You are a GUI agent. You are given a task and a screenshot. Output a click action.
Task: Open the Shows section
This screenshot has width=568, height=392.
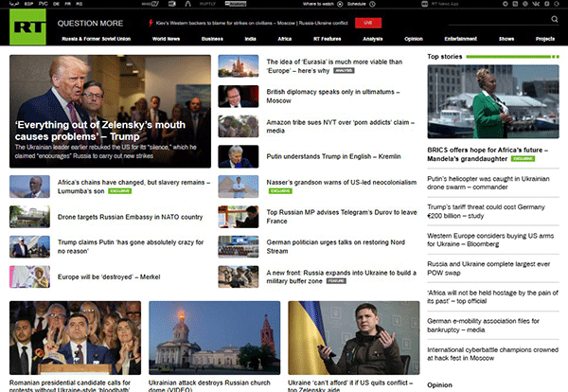click(x=506, y=39)
